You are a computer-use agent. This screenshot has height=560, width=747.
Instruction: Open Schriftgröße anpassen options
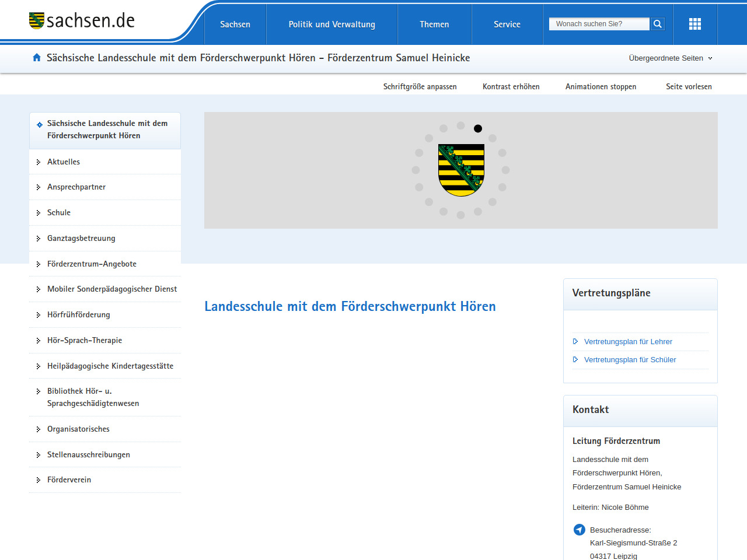pyautogui.click(x=420, y=87)
